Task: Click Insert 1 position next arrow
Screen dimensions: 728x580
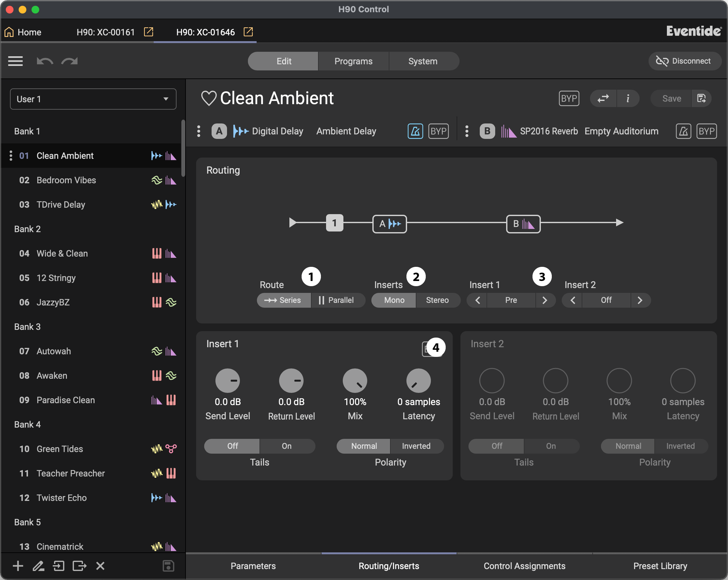Action: click(x=545, y=300)
